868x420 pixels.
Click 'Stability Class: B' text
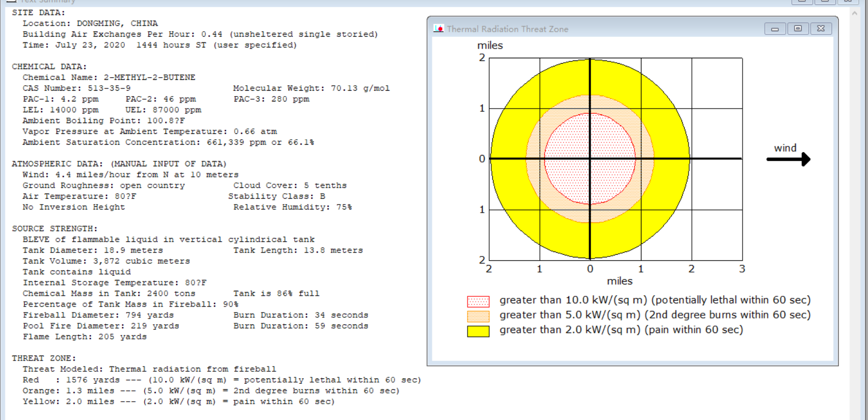click(277, 196)
